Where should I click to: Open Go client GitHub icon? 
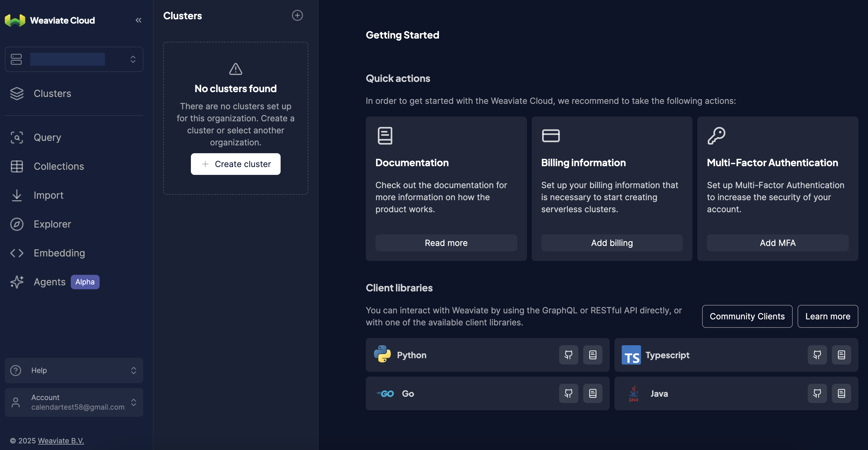tap(568, 393)
